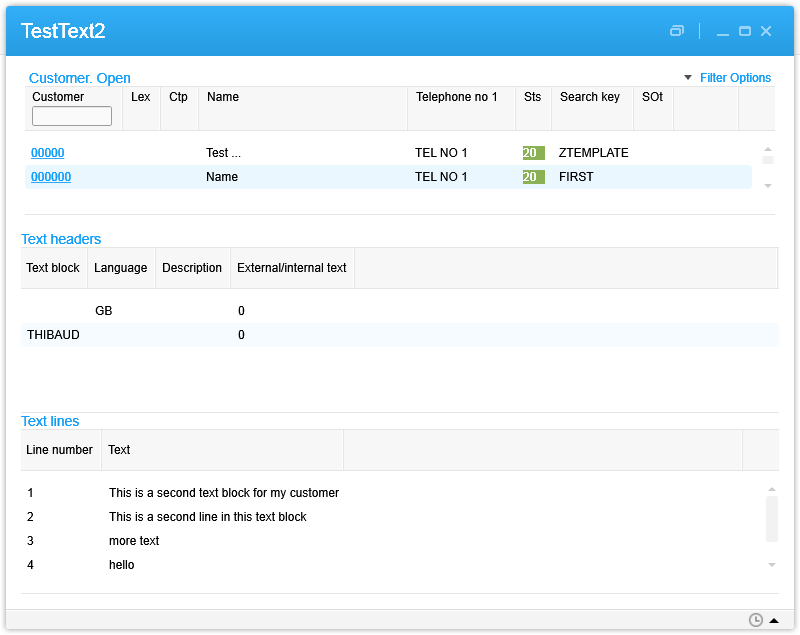The width and height of the screenshot is (800, 635).
Task: Click the green status 20 badge for FIRST
Action: tap(533, 177)
